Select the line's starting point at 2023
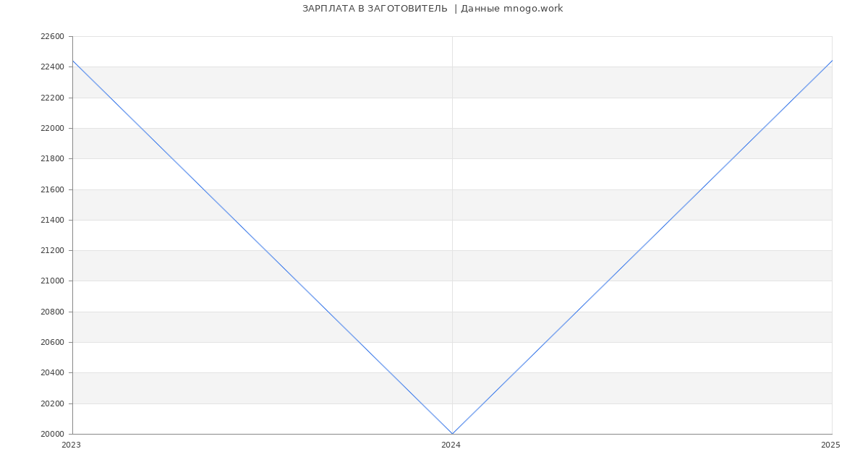 coord(72,61)
